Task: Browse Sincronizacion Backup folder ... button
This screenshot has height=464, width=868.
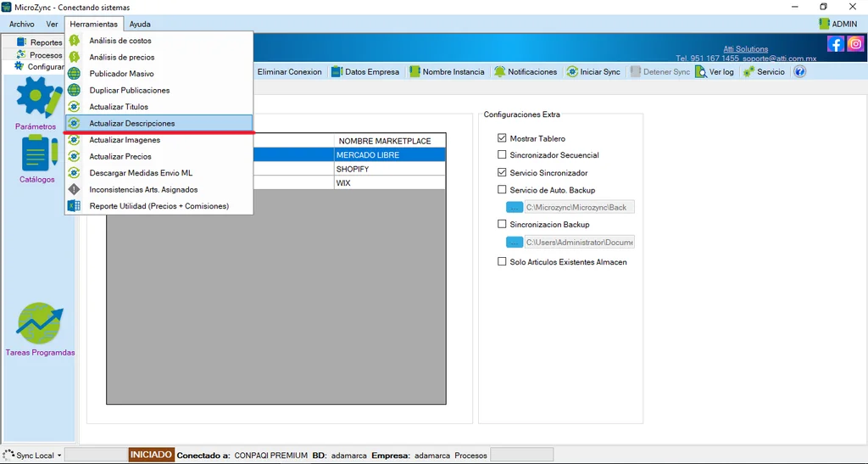Action: coord(515,242)
